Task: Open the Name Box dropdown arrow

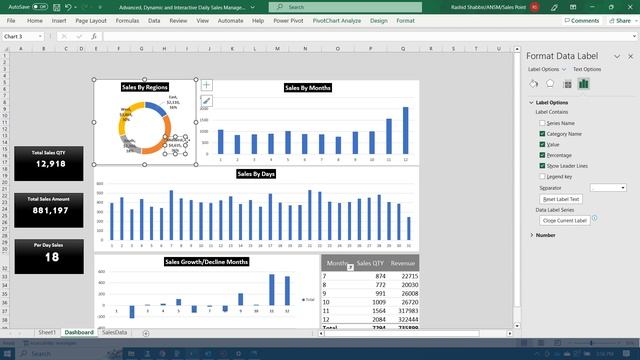Action: 40,36
